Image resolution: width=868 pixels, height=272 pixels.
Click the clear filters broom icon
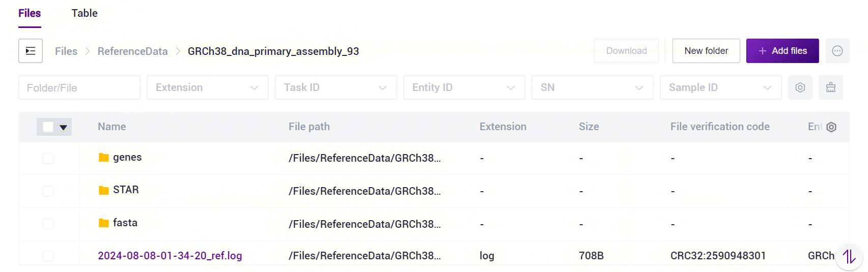(x=831, y=87)
